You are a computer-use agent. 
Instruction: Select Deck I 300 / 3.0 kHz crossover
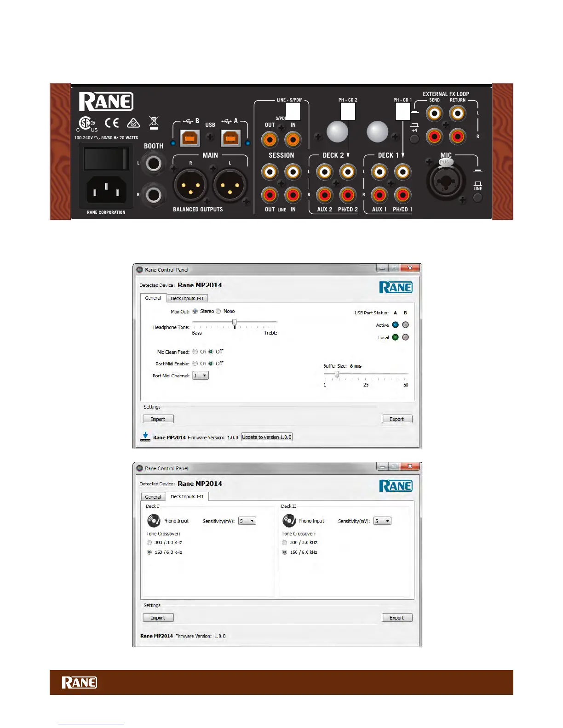point(149,542)
